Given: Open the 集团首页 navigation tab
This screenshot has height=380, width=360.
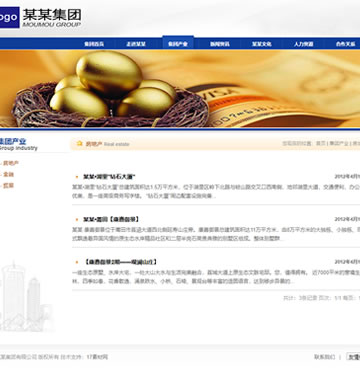Looking at the screenshot, I should pos(94,44).
